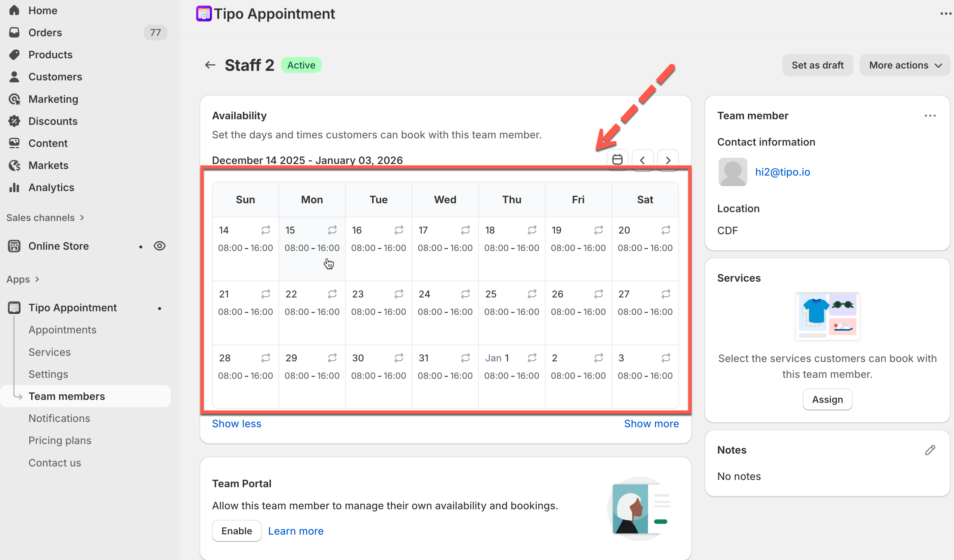The height and width of the screenshot is (560, 954).
Task: Enable the Team Portal
Action: (x=237, y=531)
